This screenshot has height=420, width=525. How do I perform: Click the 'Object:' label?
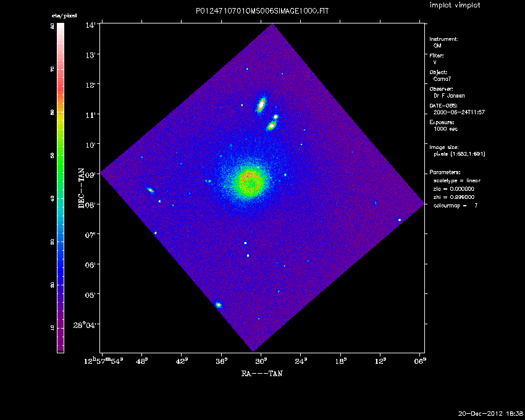439,72
